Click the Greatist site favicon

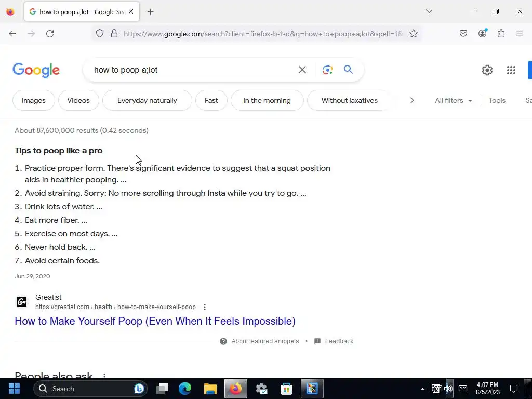(22, 302)
